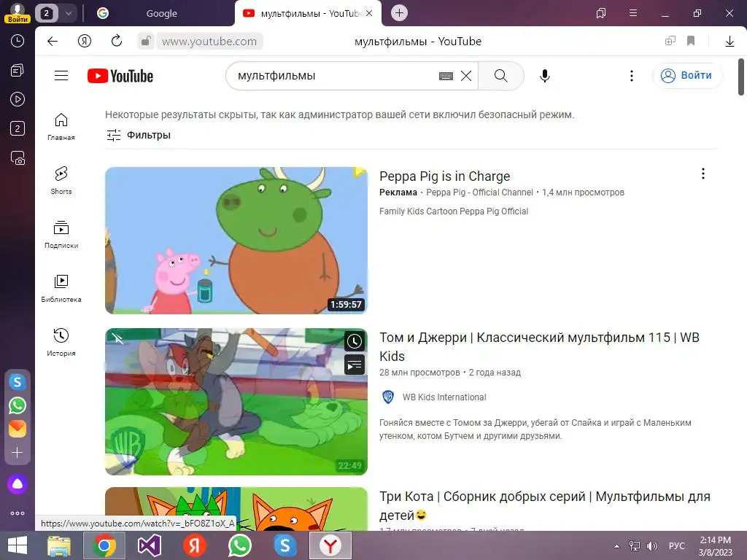Open a new tab with plus button

pos(399,13)
